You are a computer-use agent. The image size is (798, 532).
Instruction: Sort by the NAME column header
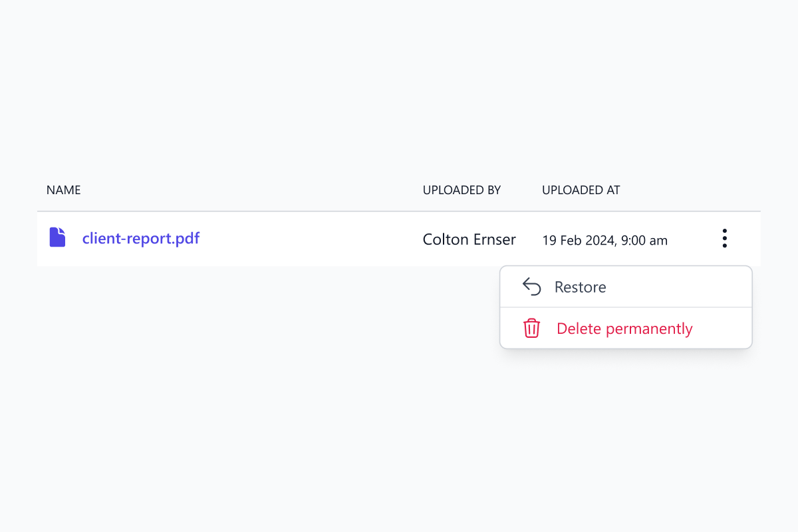click(x=63, y=190)
